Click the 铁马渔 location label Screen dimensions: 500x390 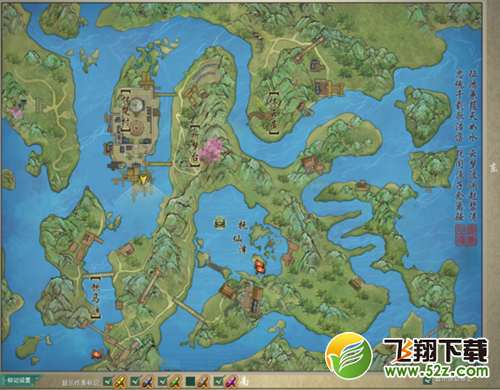coord(96,298)
